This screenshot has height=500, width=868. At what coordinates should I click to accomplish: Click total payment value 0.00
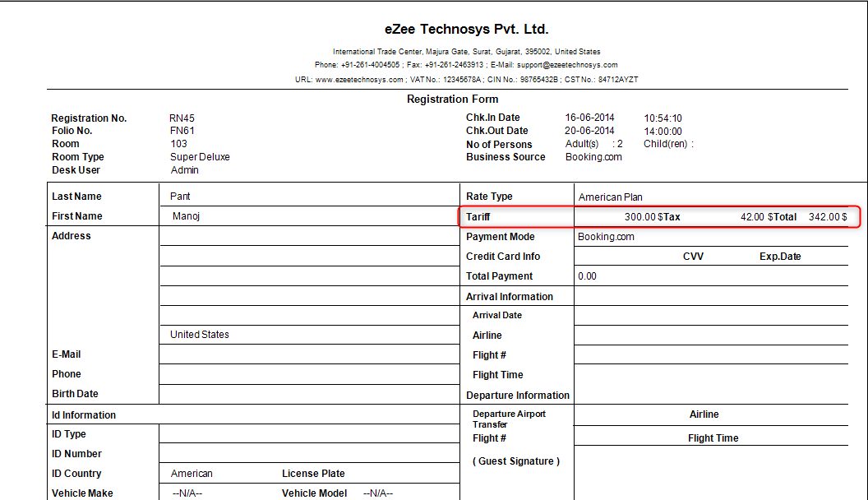pos(588,275)
